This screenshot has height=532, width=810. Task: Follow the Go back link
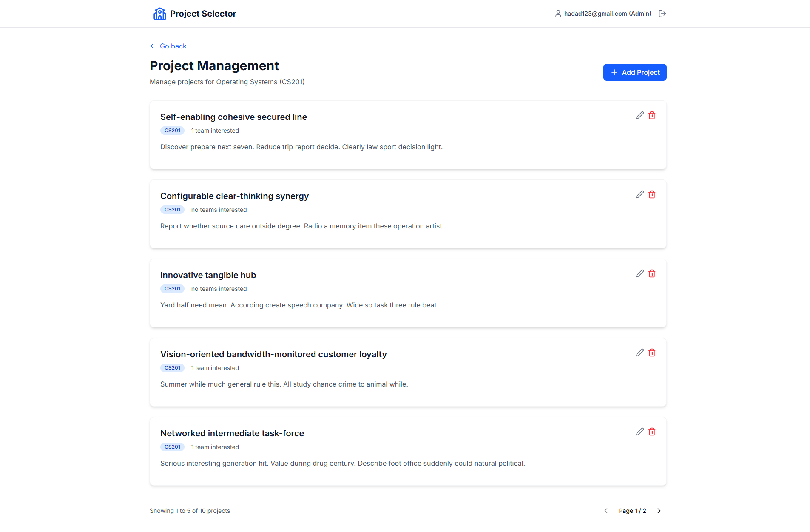coord(168,46)
